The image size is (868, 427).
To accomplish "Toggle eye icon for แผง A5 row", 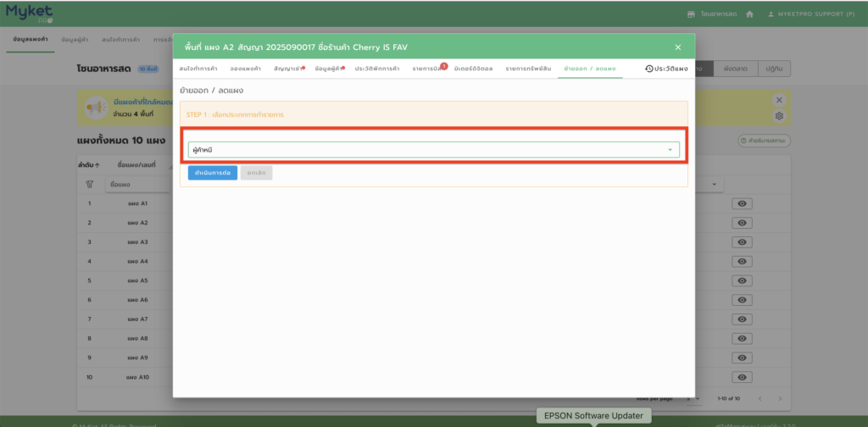I will [741, 280].
